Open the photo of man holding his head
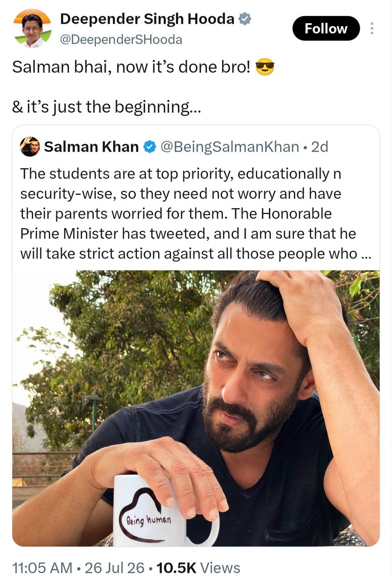 coord(196,408)
